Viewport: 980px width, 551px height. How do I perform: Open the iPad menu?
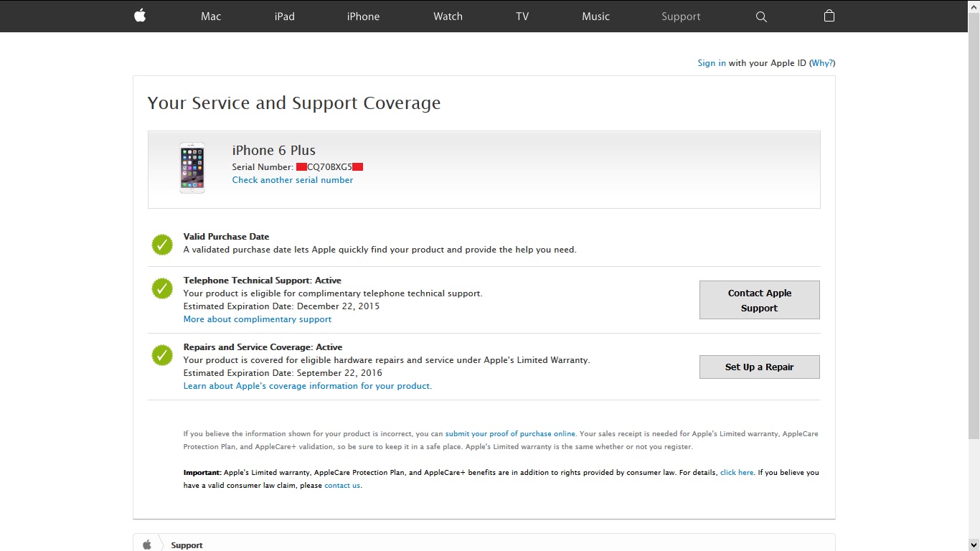pyautogui.click(x=285, y=17)
